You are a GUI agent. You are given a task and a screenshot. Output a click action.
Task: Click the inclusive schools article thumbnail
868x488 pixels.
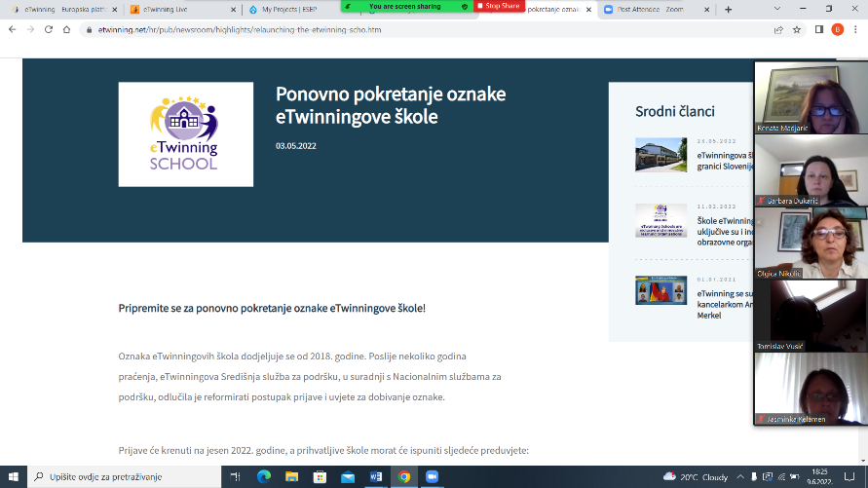coord(660,220)
